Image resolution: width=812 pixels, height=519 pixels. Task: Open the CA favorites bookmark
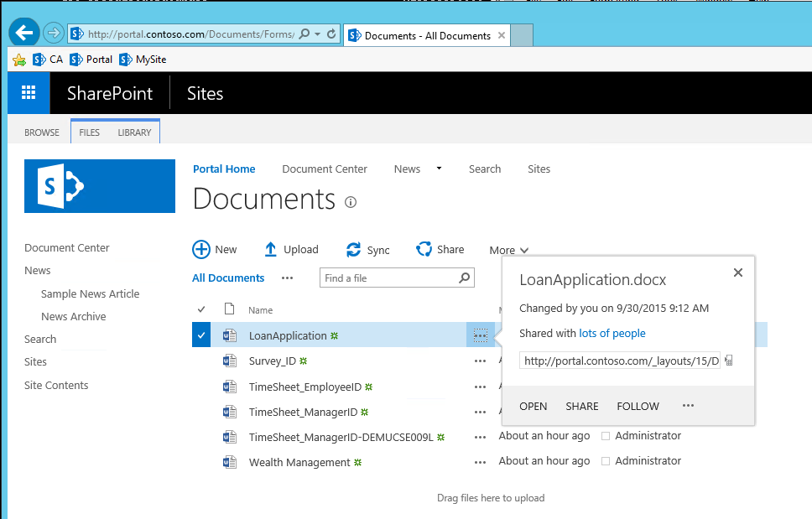pos(48,60)
